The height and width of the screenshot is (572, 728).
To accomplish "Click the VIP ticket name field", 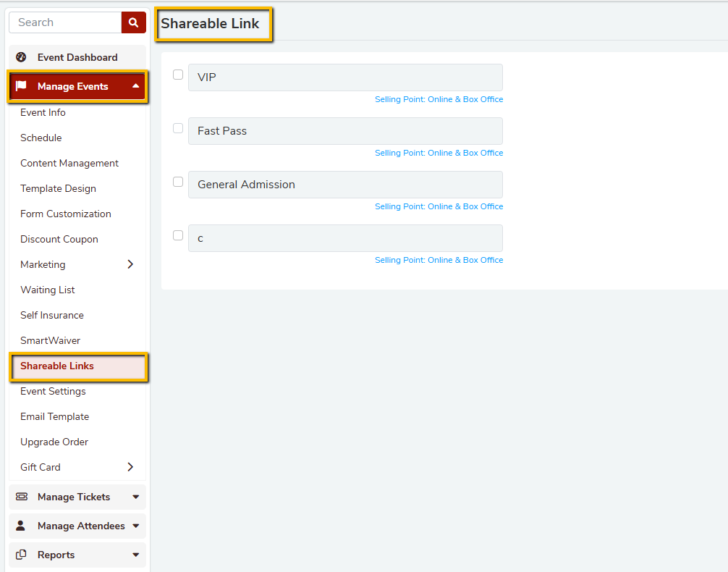I will [x=345, y=77].
